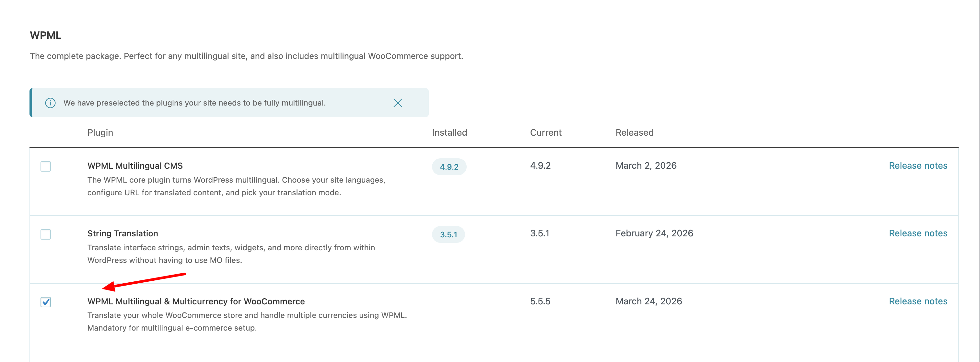The height and width of the screenshot is (362, 980).
Task: Click the WPML Multilingual & Multicurrency title
Action: pos(196,301)
